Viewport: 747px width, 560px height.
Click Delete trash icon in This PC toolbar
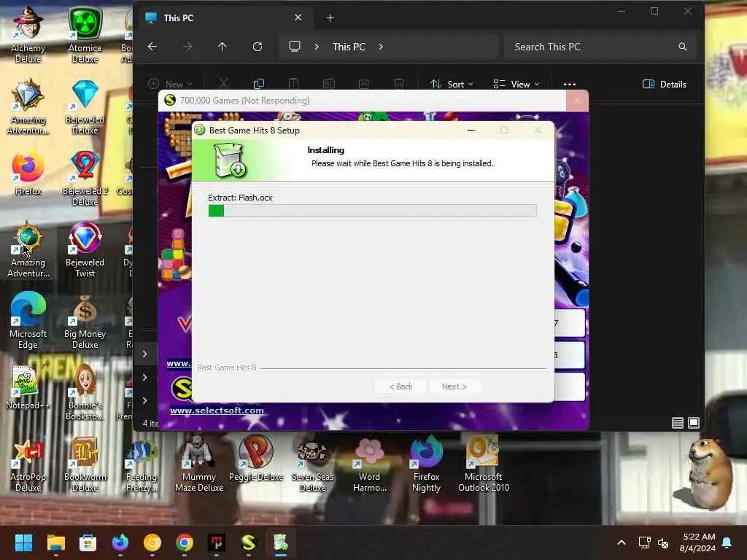[x=399, y=85]
